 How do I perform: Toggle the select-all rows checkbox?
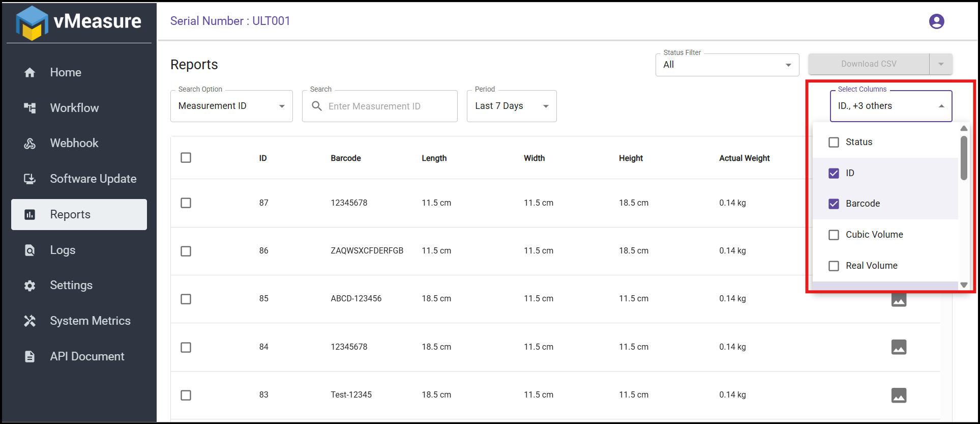click(x=186, y=158)
